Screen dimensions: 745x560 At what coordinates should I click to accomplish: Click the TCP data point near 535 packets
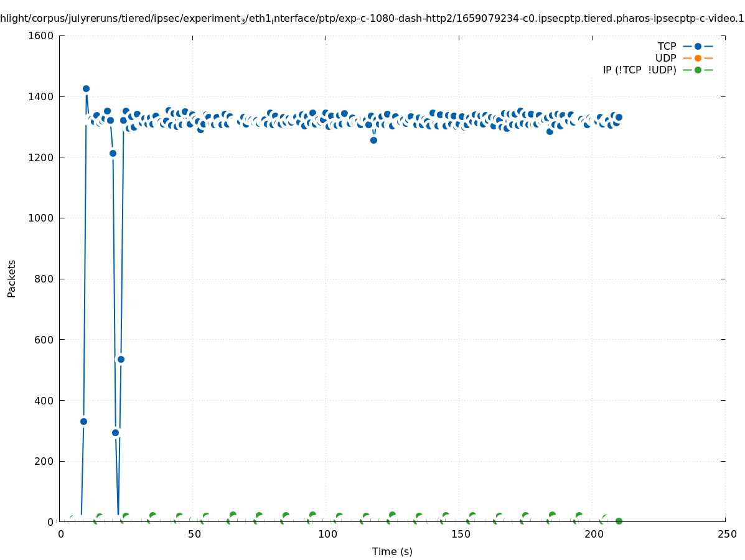pyautogui.click(x=121, y=359)
